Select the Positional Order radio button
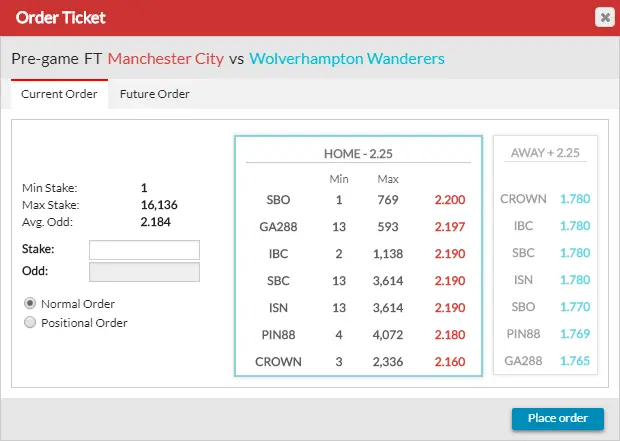 pos(30,322)
